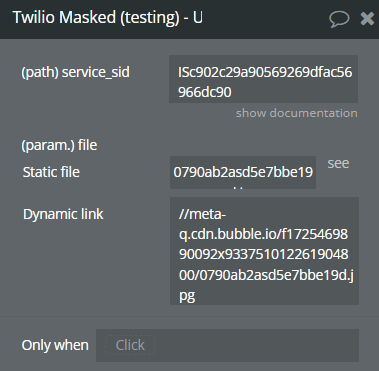Click the Static file value box
Viewport: 379px width, 371px height.
coord(243,172)
